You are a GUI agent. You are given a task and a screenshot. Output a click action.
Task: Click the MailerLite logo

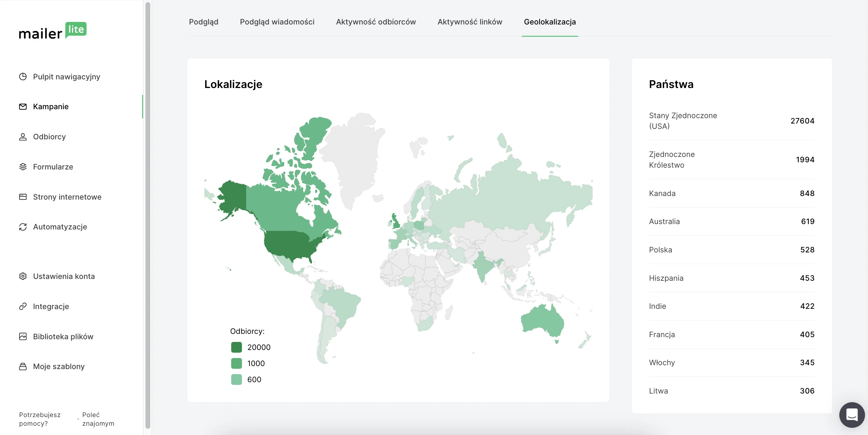click(53, 31)
